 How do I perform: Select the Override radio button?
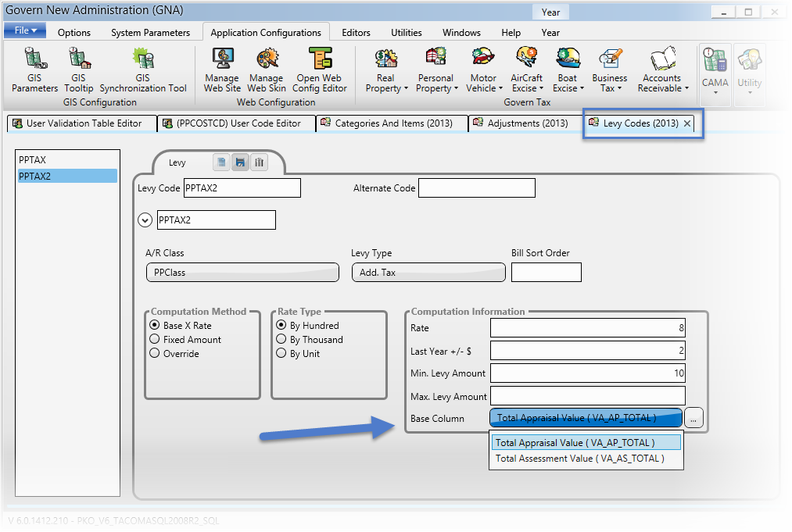click(x=155, y=354)
